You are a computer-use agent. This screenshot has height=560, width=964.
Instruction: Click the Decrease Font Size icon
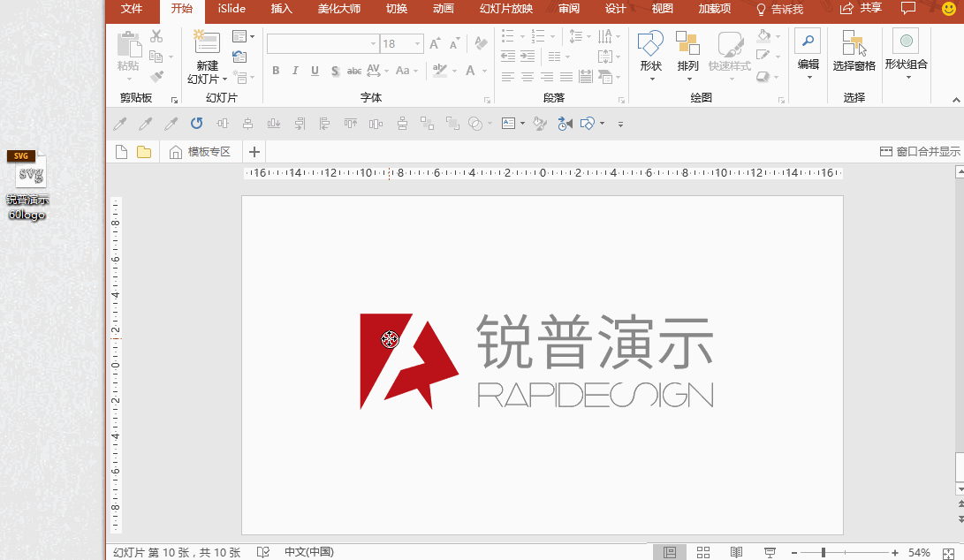tap(454, 43)
